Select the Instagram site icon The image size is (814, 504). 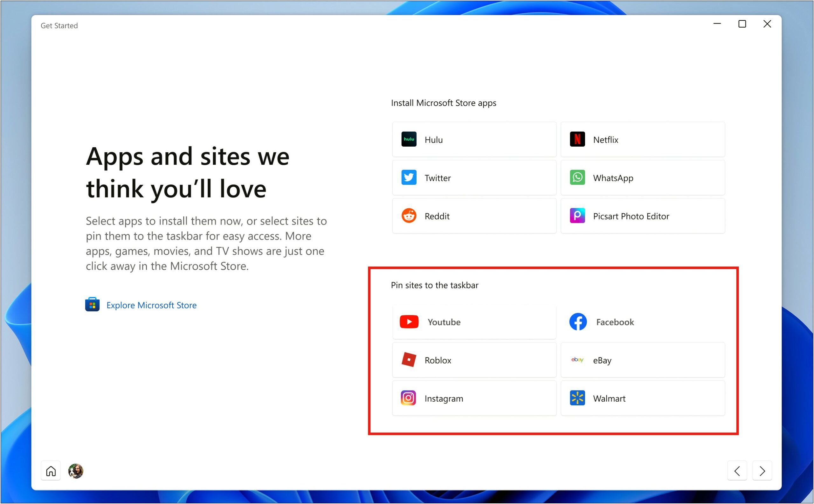pyautogui.click(x=409, y=398)
